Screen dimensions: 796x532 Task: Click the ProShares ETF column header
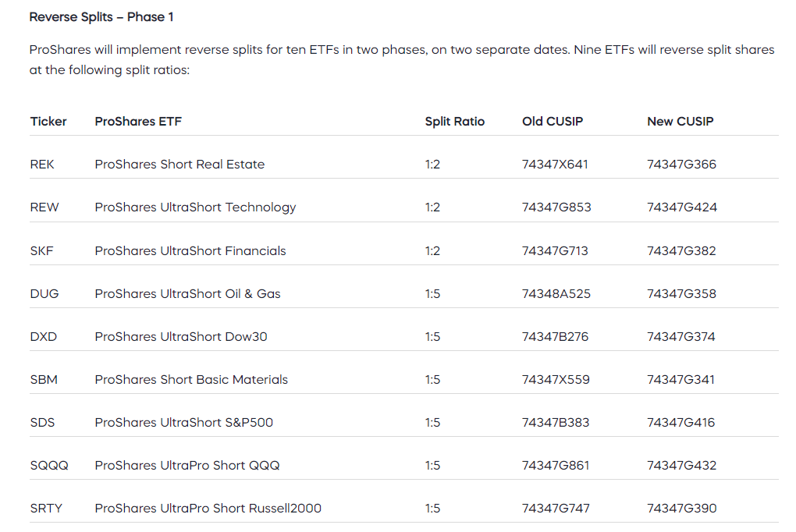tap(138, 122)
